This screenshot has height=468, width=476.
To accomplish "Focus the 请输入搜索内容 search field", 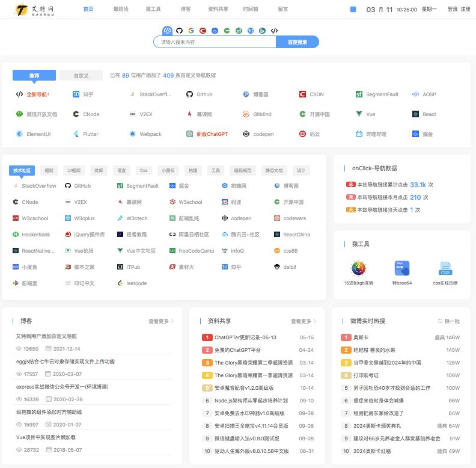I will coord(215,42).
